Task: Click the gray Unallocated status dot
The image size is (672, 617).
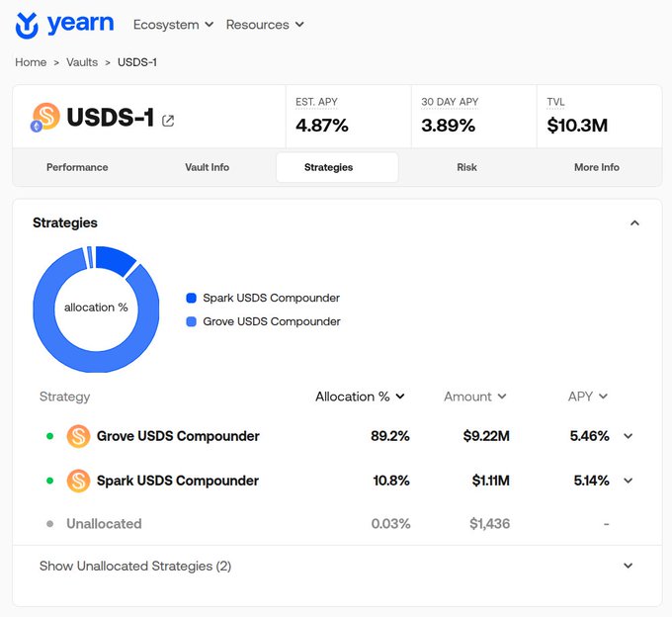Action: (x=49, y=523)
